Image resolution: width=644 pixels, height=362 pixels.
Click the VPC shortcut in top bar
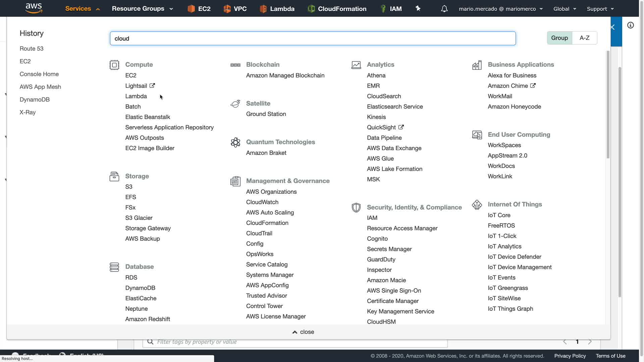(235, 9)
